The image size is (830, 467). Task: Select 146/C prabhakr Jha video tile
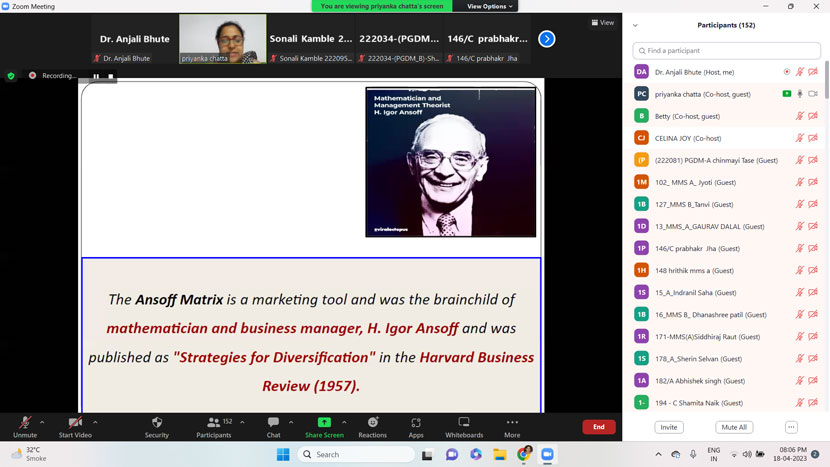pyautogui.click(x=487, y=39)
